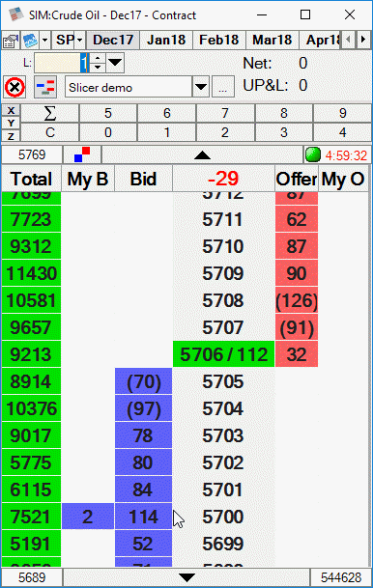
Task: Click lot keypad button 4
Action: [342, 132]
